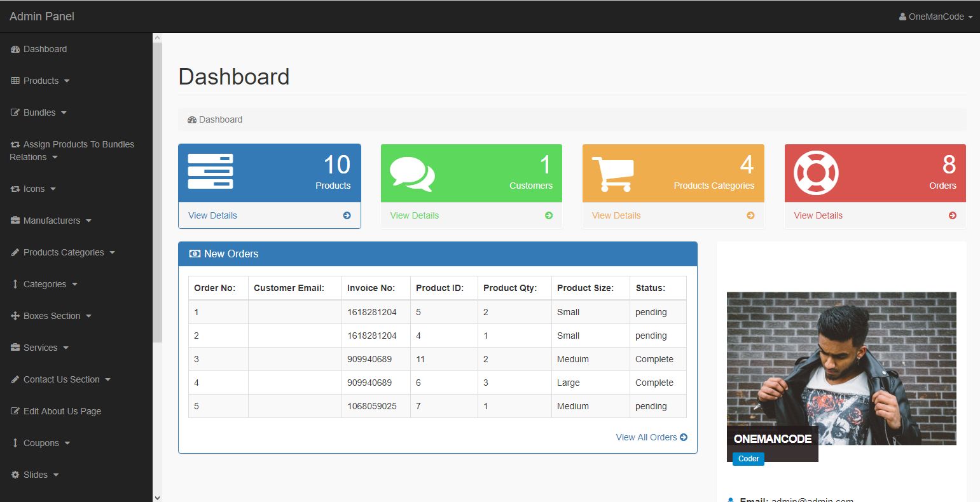This screenshot has width=980, height=502.
Task: Expand the Contact Us Section menu
Action: tap(60, 379)
